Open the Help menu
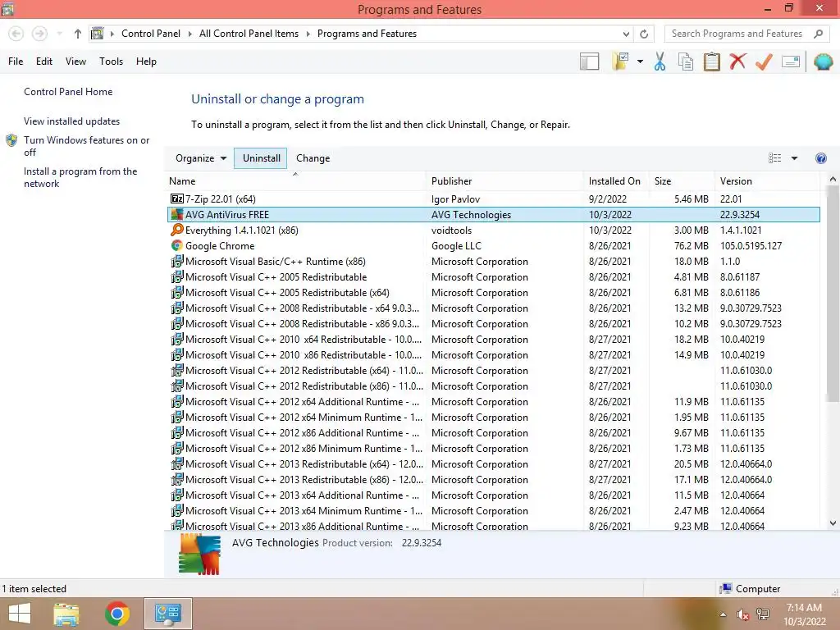840x630 pixels. click(146, 62)
